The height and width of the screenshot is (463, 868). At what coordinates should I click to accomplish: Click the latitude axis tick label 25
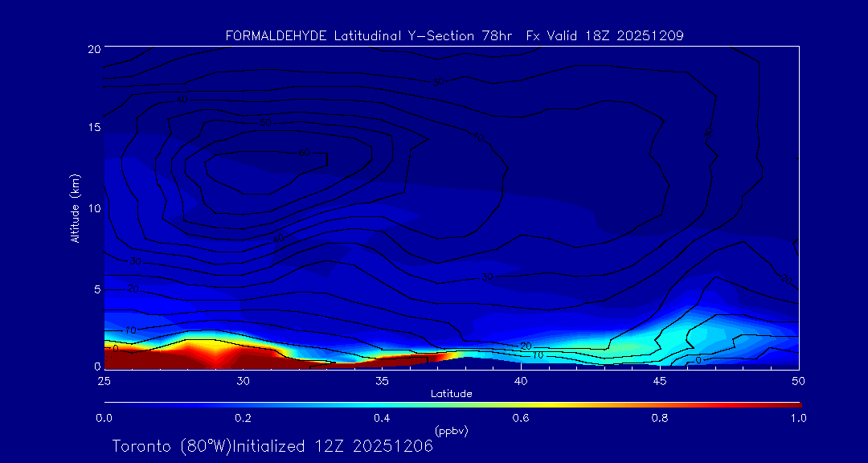[104, 381]
